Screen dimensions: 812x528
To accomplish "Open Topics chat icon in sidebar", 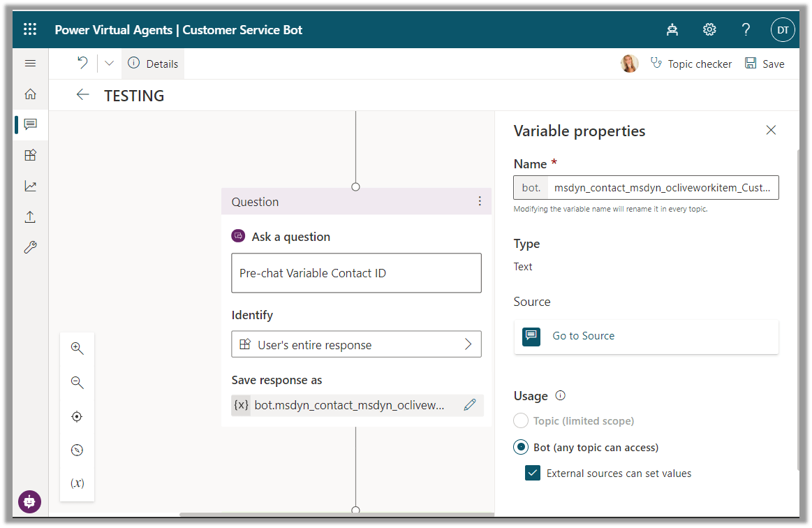I will pos(31,124).
